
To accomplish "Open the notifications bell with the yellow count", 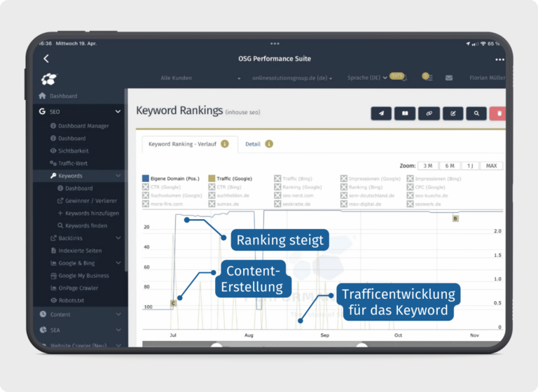I will click(399, 76).
